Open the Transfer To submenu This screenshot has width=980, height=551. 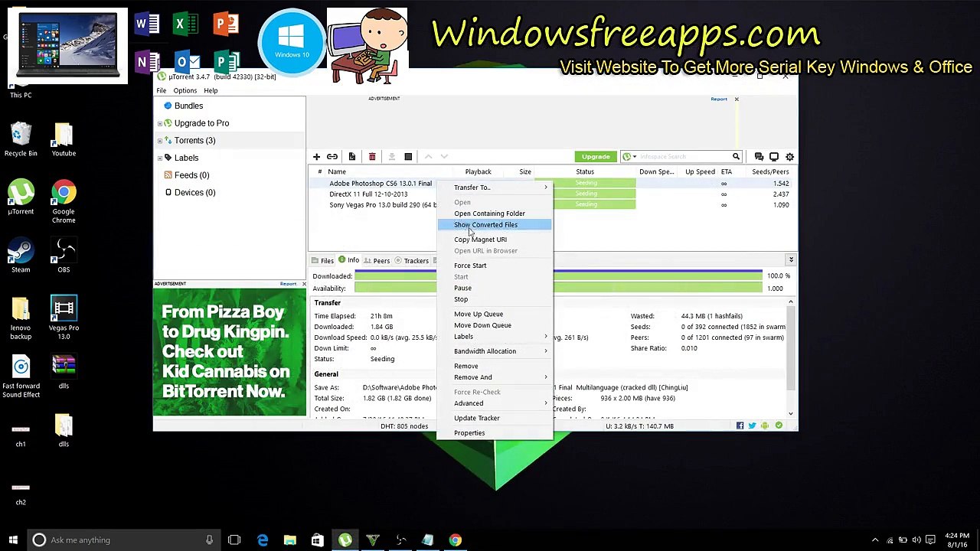point(495,187)
